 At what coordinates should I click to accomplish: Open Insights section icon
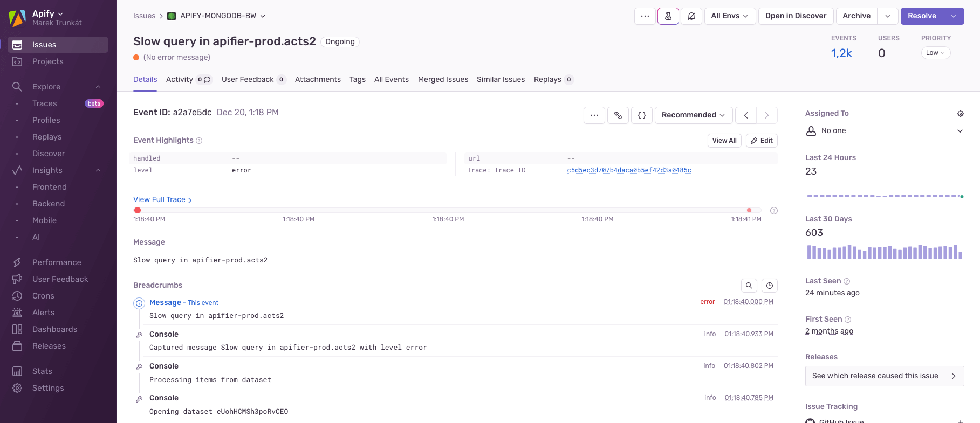(17, 170)
